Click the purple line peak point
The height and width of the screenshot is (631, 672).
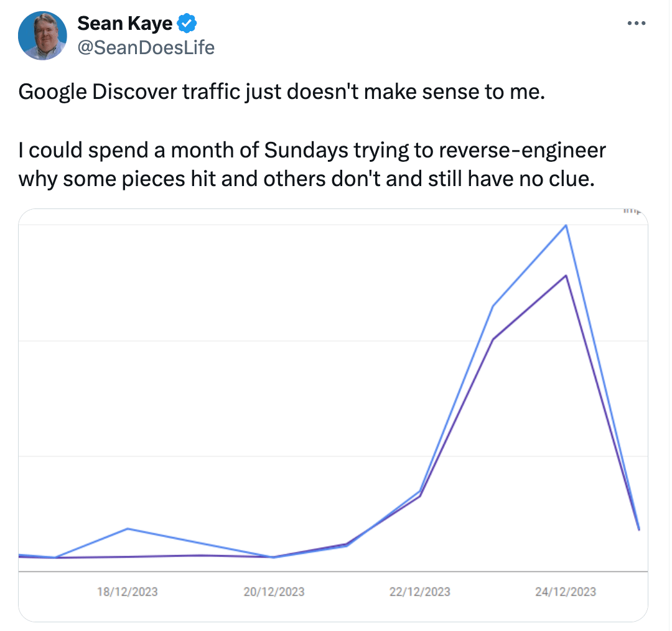click(x=566, y=276)
